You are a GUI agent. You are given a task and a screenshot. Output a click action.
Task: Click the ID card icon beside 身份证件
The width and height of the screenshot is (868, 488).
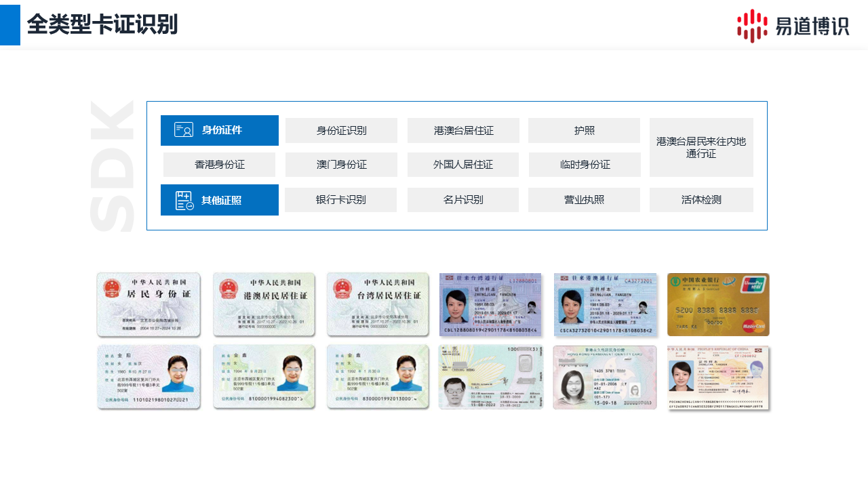click(x=184, y=130)
